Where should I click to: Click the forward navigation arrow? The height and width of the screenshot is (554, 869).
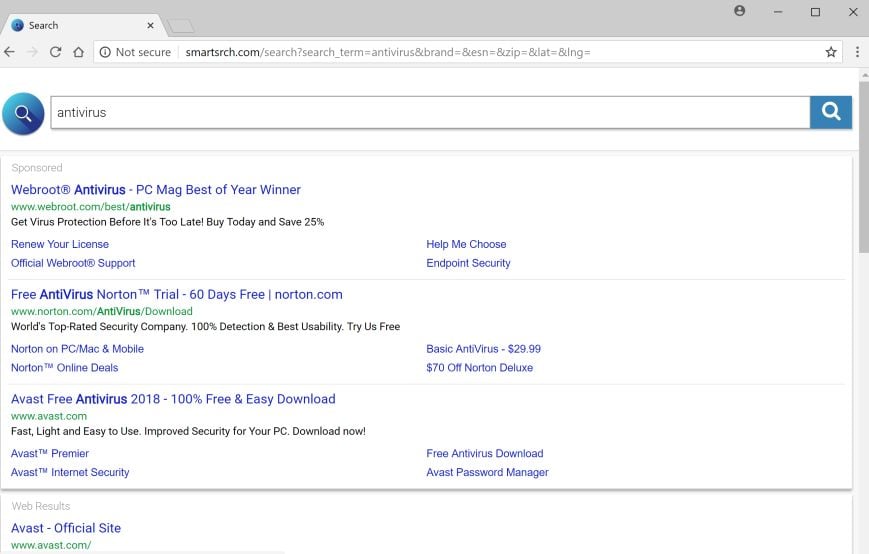pos(33,52)
